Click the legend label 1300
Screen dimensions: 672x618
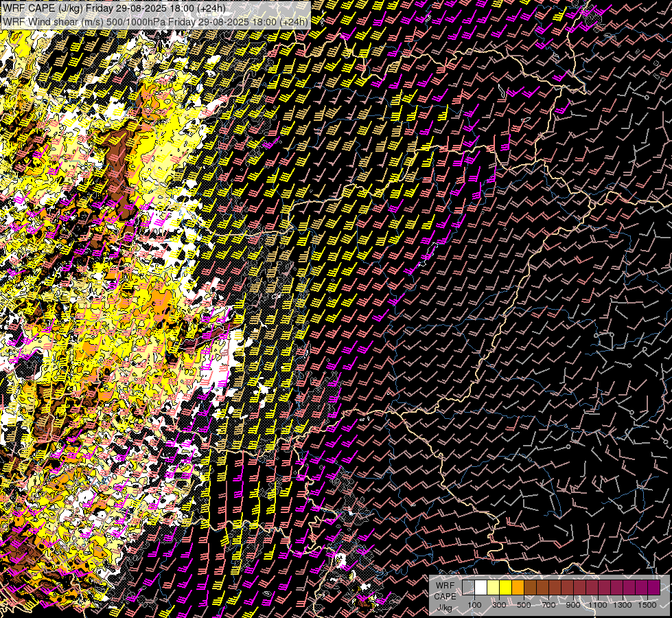point(623,605)
